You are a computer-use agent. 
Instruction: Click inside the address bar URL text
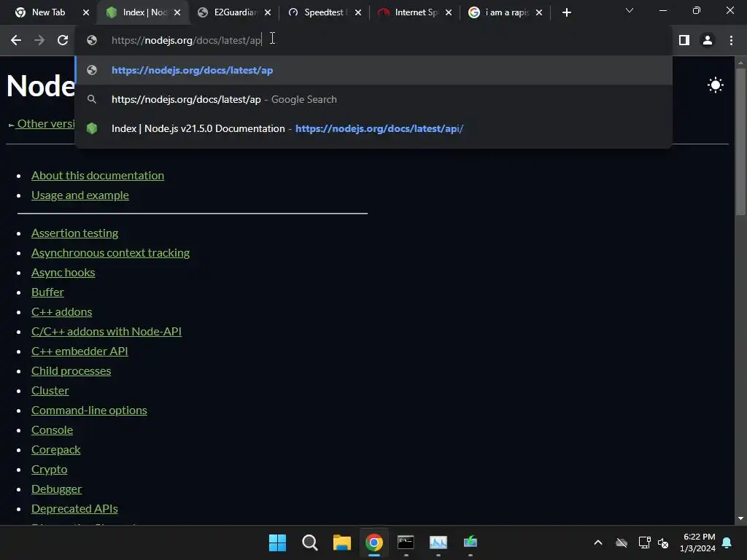tap(186, 41)
